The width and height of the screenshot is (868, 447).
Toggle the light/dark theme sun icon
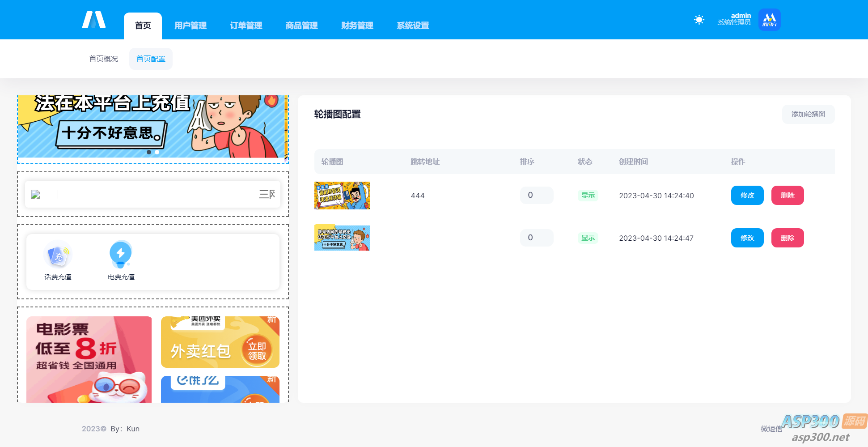tap(699, 20)
